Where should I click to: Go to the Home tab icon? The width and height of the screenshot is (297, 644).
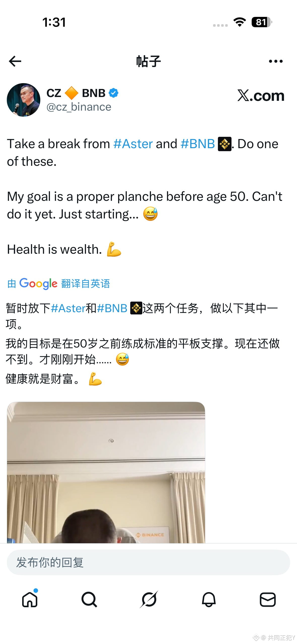(x=30, y=599)
